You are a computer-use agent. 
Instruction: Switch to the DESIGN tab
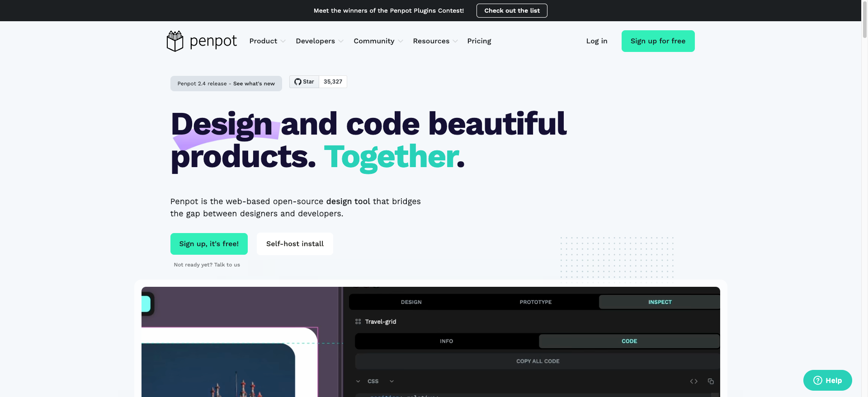pyautogui.click(x=411, y=302)
